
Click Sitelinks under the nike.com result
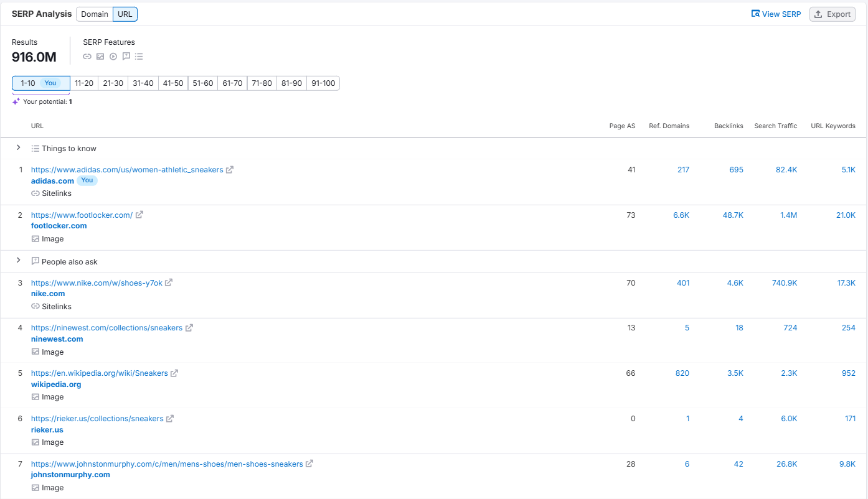(x=56, y=307)
